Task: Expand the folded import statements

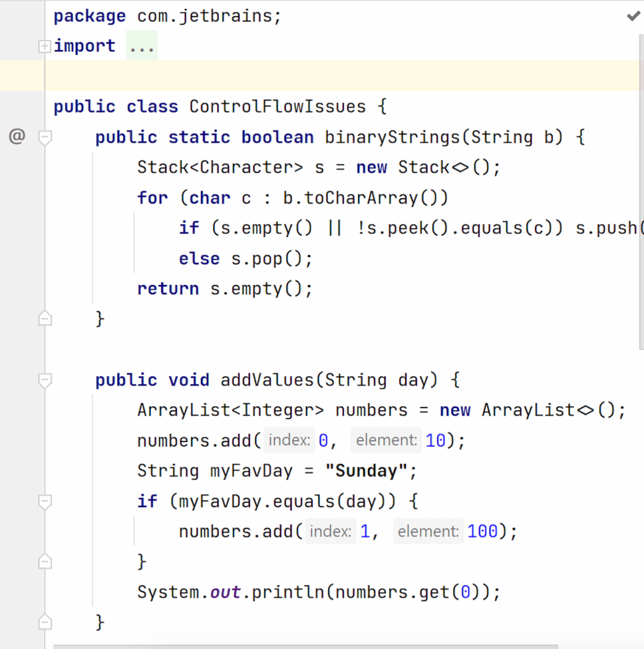Action: tap(44, 47)
